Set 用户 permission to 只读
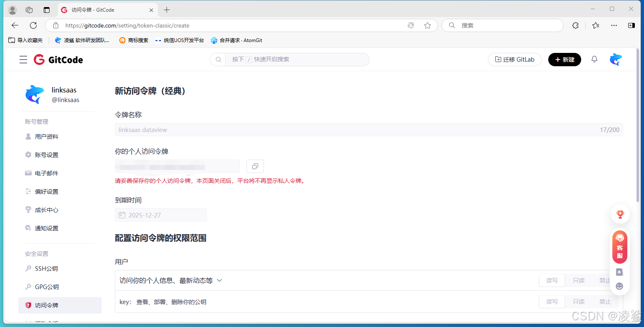 click(x=578, y=280)
